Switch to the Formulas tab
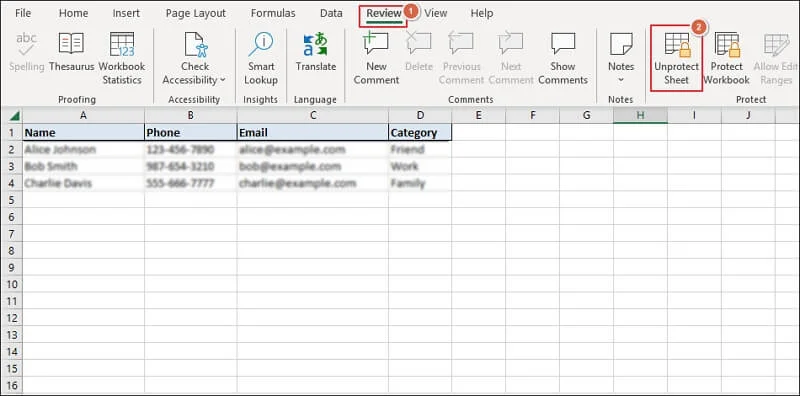Image resolution: width=800 pixels, height=396 pixels. [273, 13]
